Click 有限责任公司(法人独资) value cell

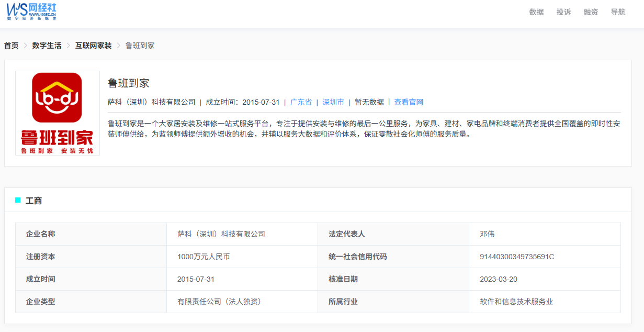[x=242, y=302]
